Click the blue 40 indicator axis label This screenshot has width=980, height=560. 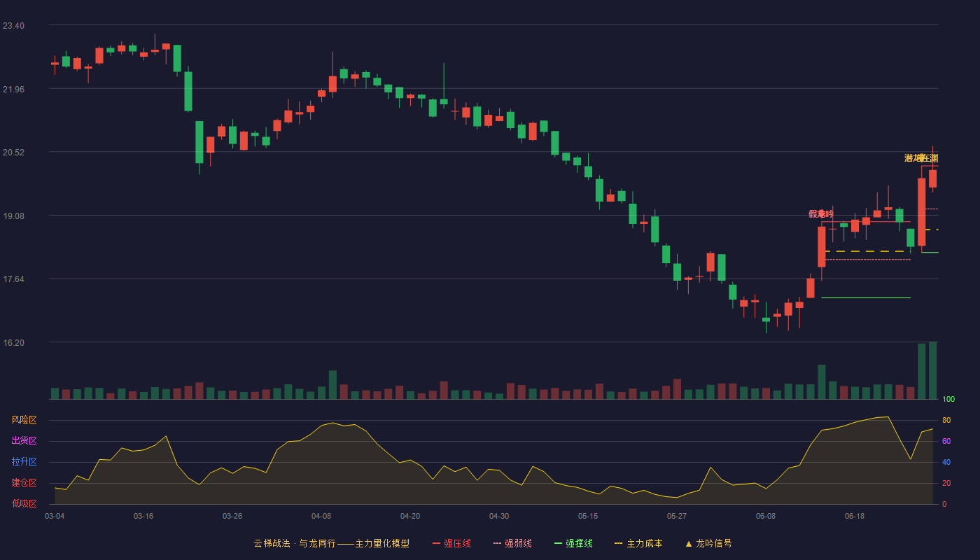[946, 462]
